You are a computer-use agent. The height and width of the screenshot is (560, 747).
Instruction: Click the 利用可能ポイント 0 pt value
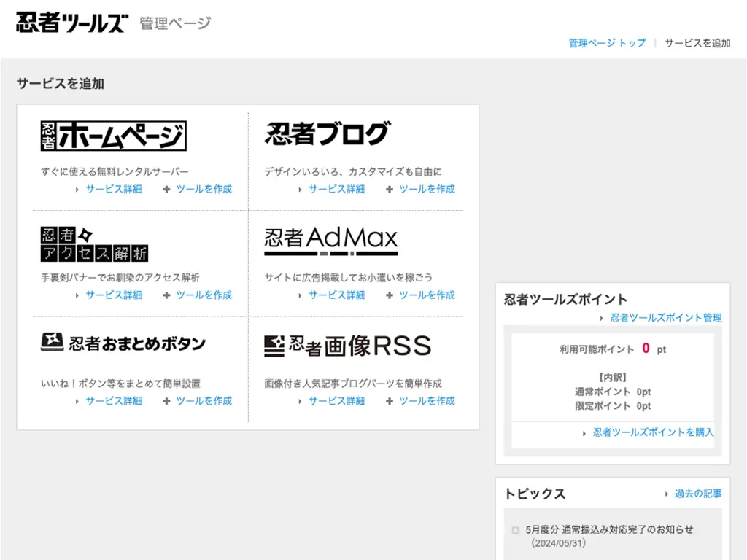click(613, 349)
